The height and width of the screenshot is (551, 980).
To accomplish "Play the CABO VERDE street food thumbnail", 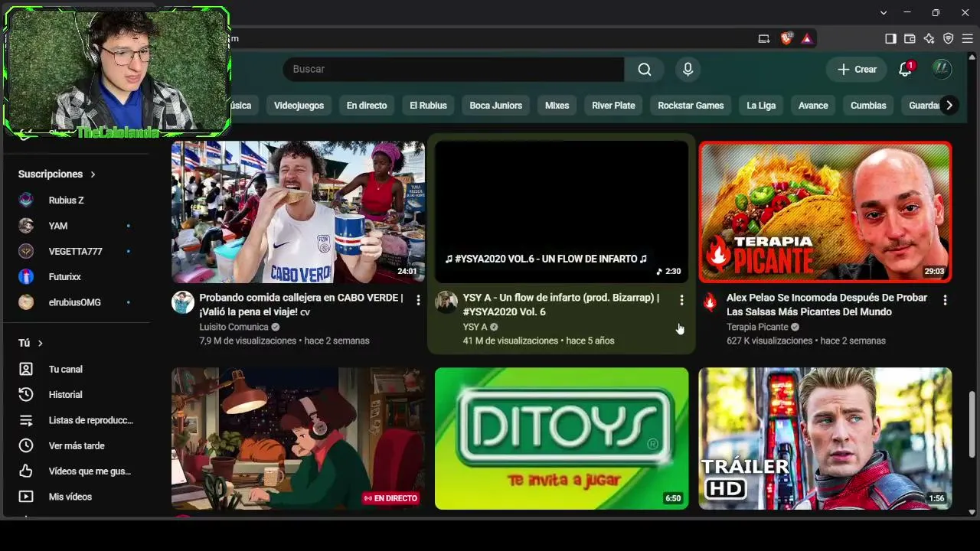I will (x=298, y=212).
